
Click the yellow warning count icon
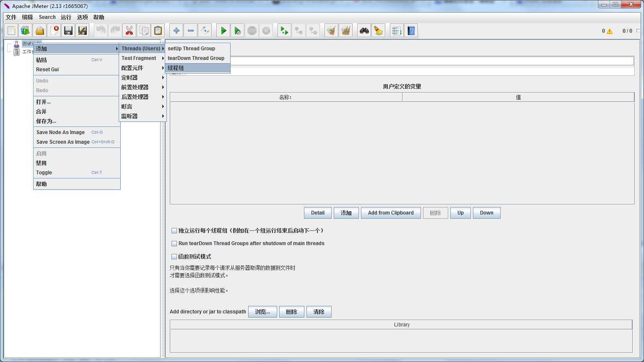tap(609, 31)
